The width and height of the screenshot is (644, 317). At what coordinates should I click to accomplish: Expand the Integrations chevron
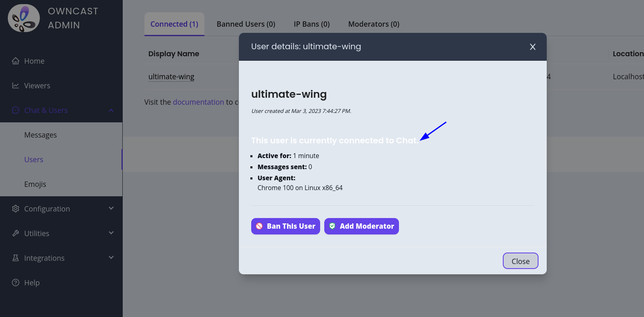tap(111, 258)
